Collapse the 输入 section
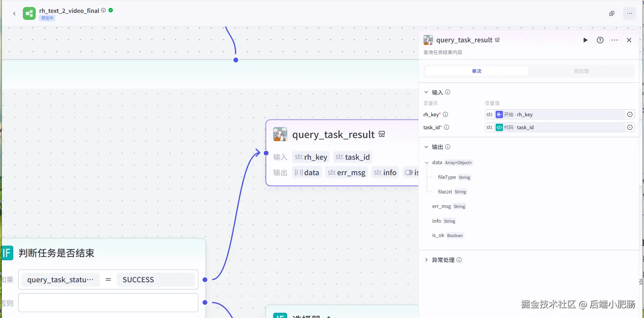Viewport: 644px width, 318px height. pos(426,92)
